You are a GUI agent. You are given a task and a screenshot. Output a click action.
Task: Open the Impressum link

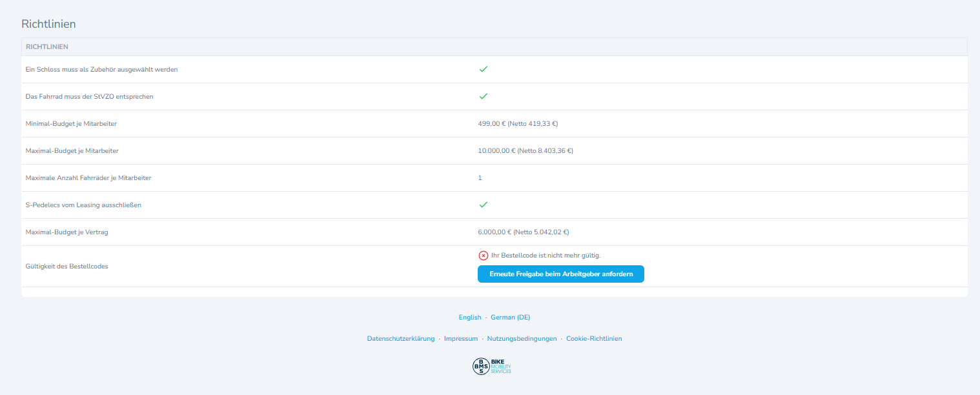[x=461, y=339]
